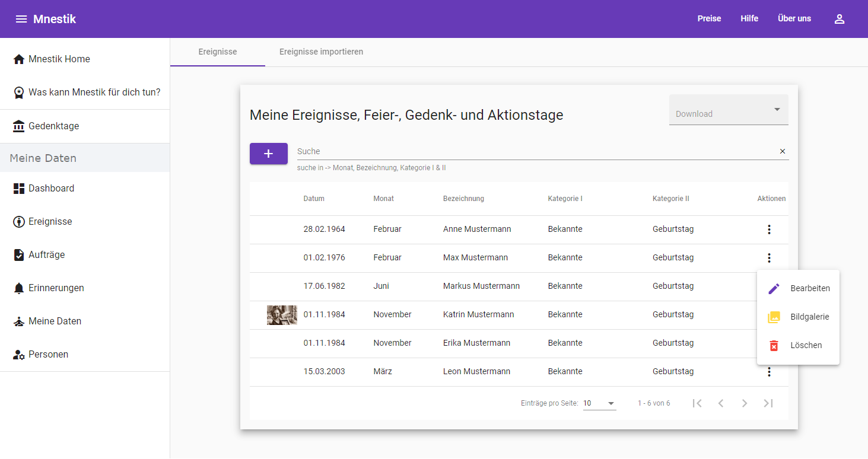
Task: Open the Preise link in header
Action: (x=709, y=19)
